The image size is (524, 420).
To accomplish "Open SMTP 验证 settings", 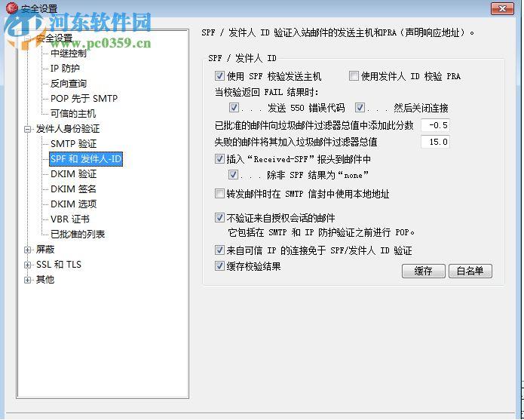I will coord(74,144).
